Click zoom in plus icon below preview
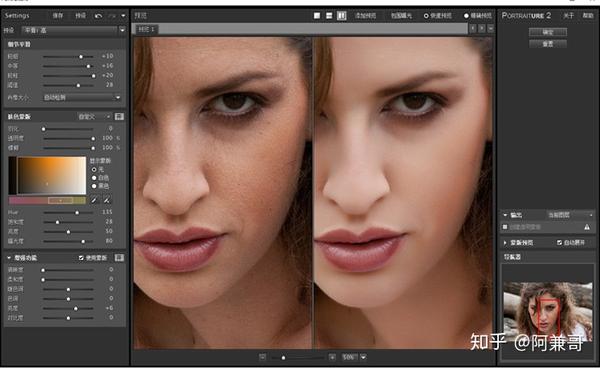 click(332, 357)
